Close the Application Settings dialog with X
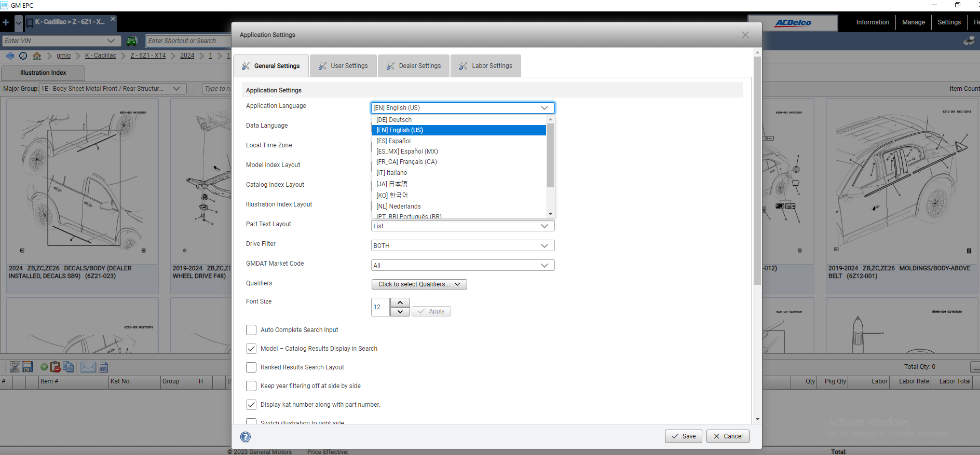Image resolution: width=980 pixels, height=455 pixels. click(x=745, y=35)
